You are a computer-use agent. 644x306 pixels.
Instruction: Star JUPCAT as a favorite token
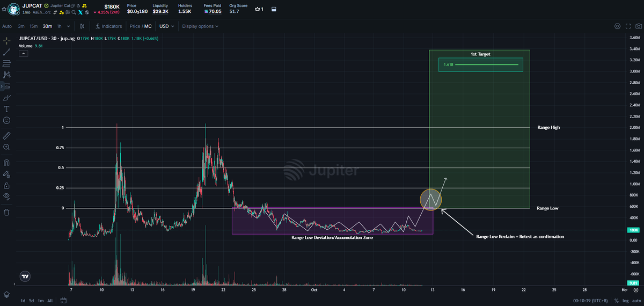click(x=4, y=9)
